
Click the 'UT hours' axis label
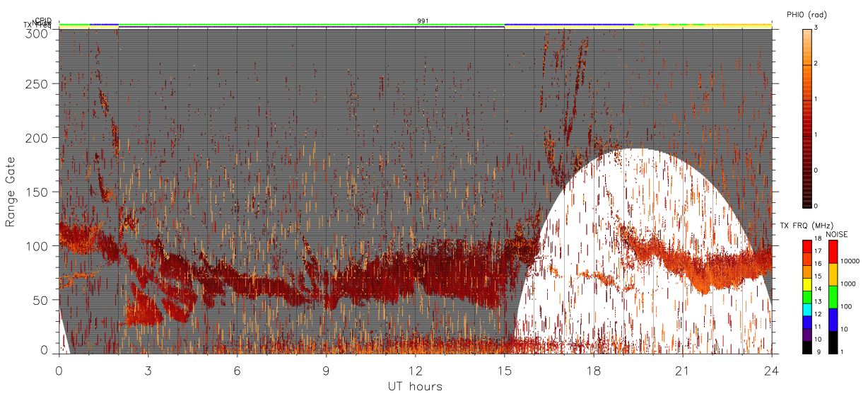tap(415, 386)
